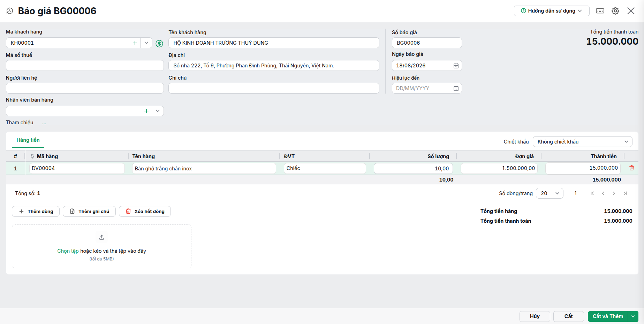
Task: Go to the previous page
Action: click(x=603, y=193)
